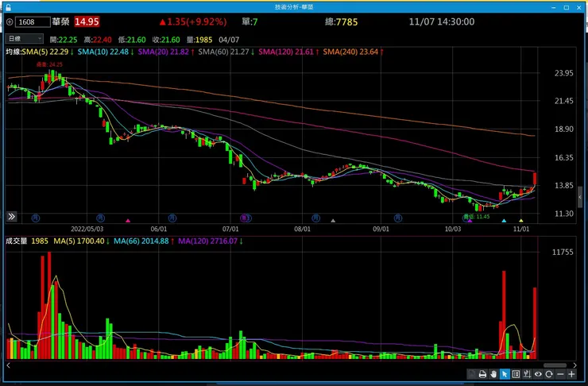Select the hand pan tool
Image resolution: width=588 pixels, height=386 pixels.
click(493, 374)
